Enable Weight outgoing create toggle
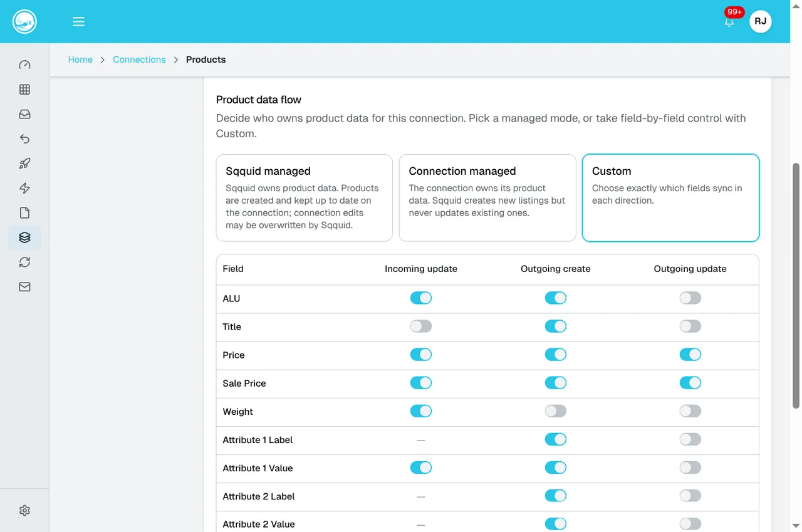802x532 pixels. pyautogui.click(x=556, y=411)
